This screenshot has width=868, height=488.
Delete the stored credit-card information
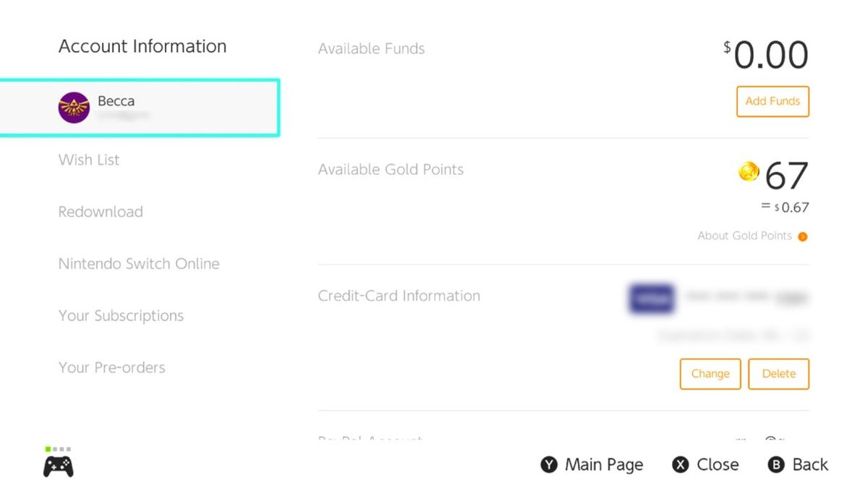(778, 374)
